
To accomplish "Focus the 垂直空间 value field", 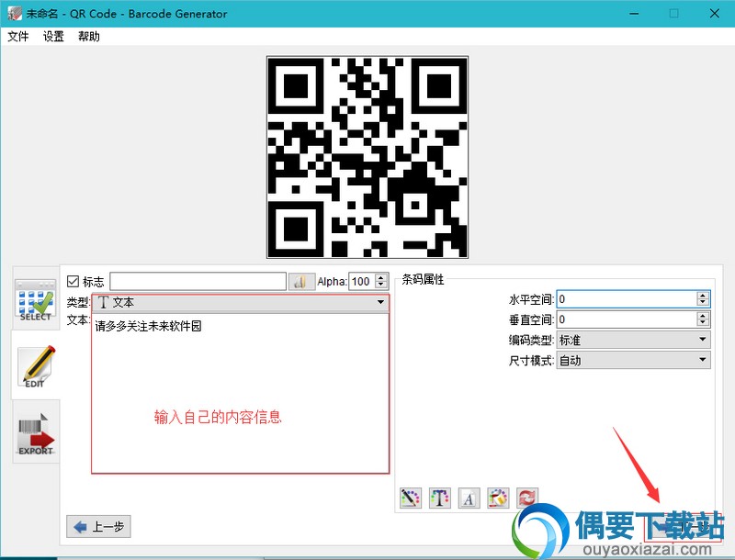I will tap(627, 319).
